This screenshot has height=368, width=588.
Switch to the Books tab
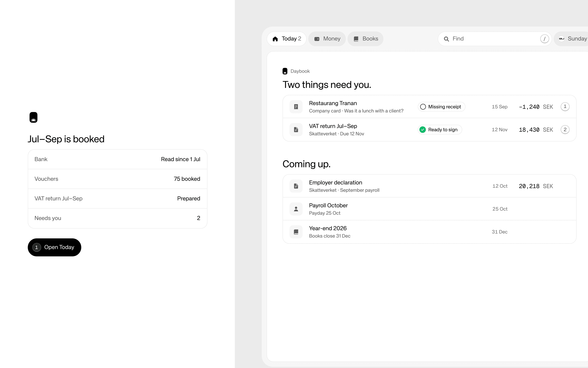pos(366,39)
